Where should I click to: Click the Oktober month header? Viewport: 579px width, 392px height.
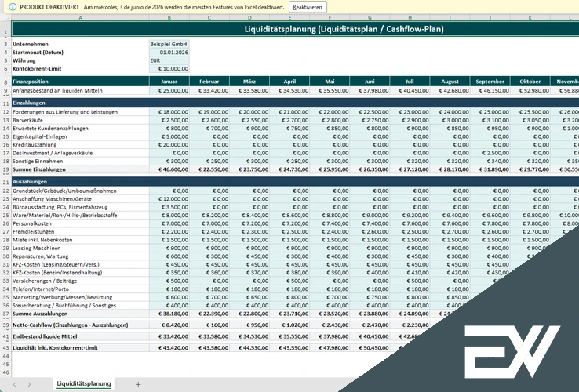coord(530,82)
